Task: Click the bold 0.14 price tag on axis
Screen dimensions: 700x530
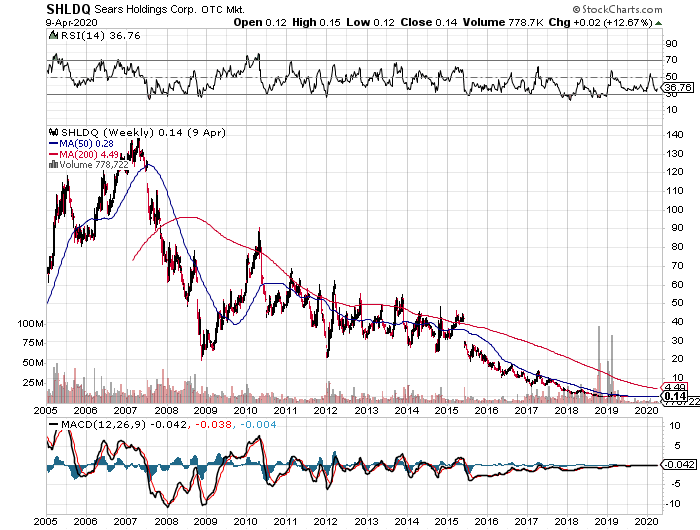Action: click(x=675, y=396)
